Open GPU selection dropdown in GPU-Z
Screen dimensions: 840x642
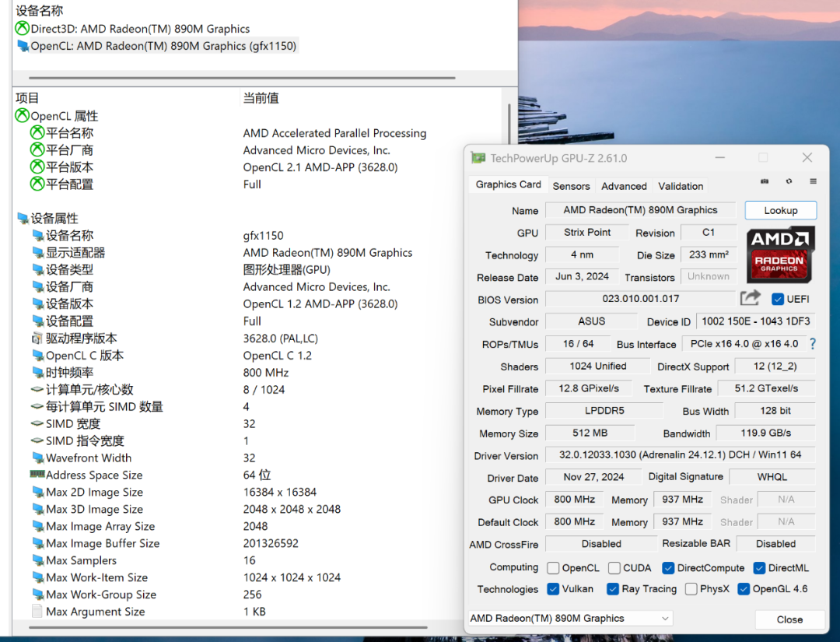click(571, 619)
